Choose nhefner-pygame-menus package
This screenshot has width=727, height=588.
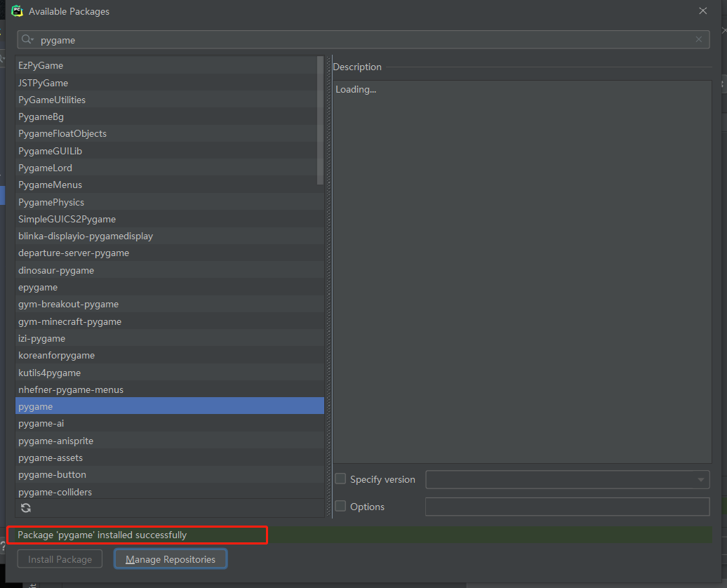pos(170,389)
